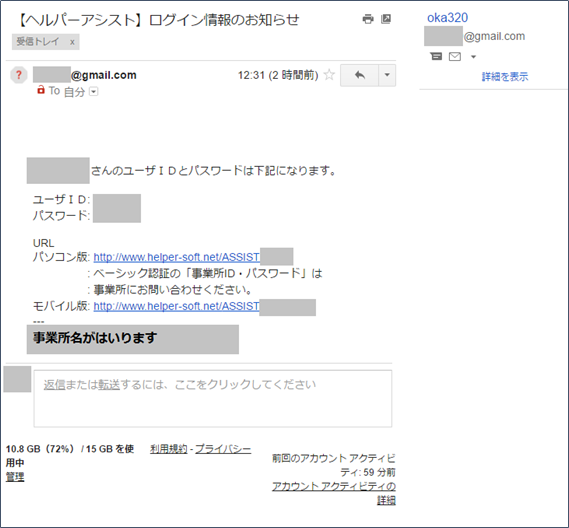Expand the dropdown arrow beside envelope icon
This screenshot has width=569, height=528.
(473, 57)
